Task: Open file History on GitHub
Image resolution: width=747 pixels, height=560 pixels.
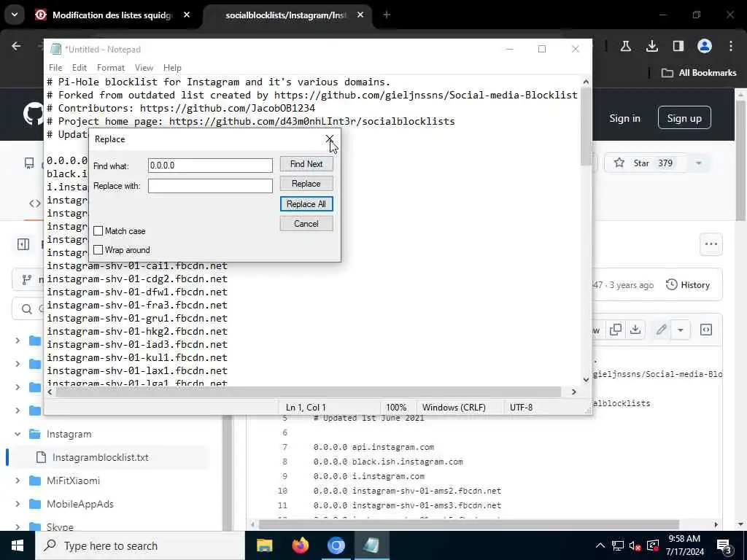Action: coord(687,285)
